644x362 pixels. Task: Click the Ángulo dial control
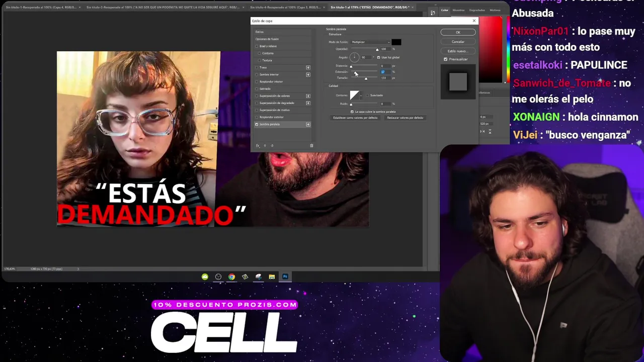click(x=354, y=57)
